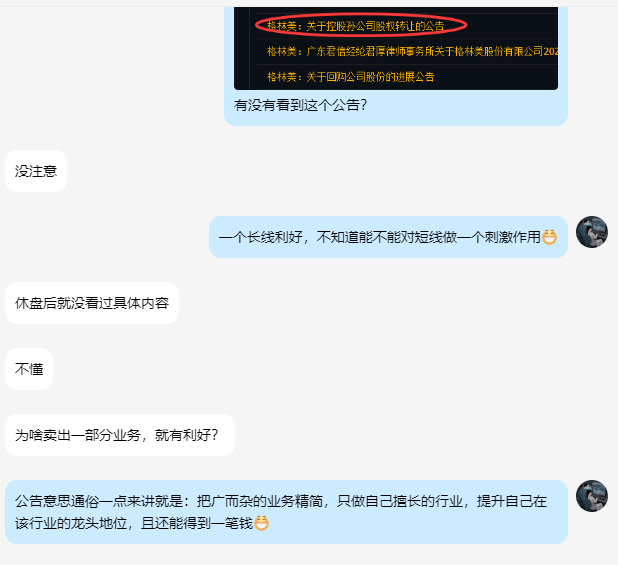Click the 有没有看到这个公告? message text
This screenshot has height=565, width=618.
(x=300, y=105)
